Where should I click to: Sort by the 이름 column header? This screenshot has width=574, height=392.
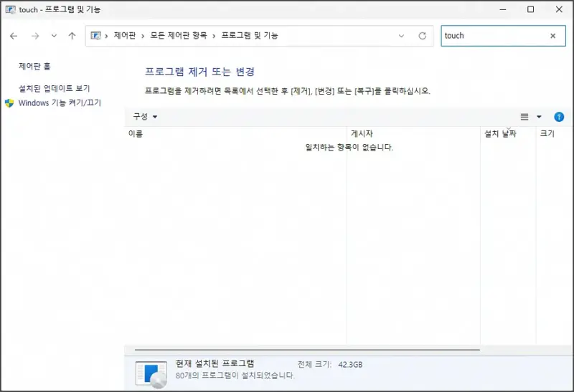pyautogui.click(x=235, y=133)
